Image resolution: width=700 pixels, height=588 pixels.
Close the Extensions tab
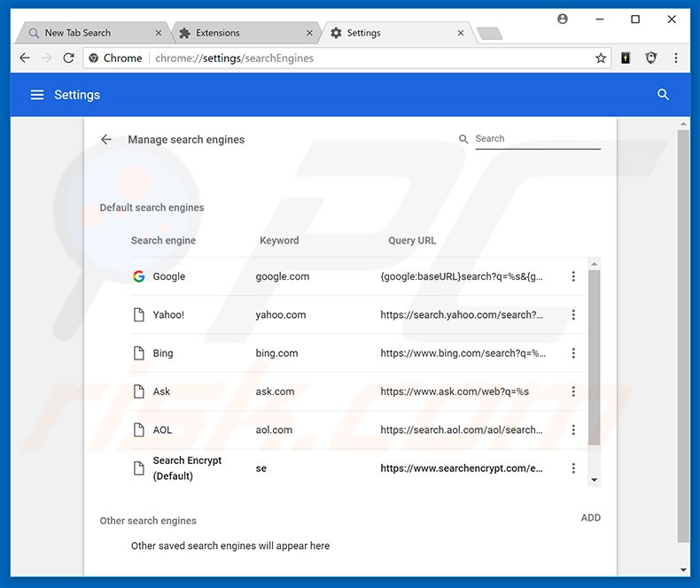pyautogui.click(x=309, y=33)
